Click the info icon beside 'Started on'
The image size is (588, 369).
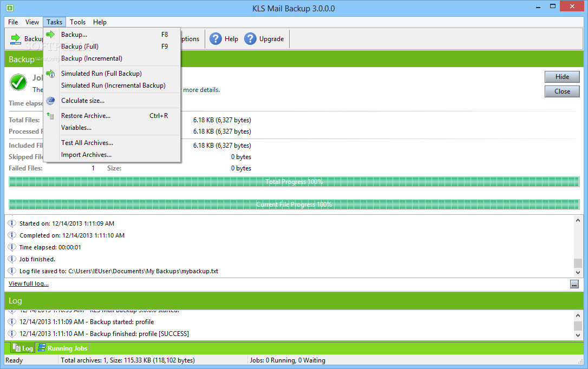[12, 223]
